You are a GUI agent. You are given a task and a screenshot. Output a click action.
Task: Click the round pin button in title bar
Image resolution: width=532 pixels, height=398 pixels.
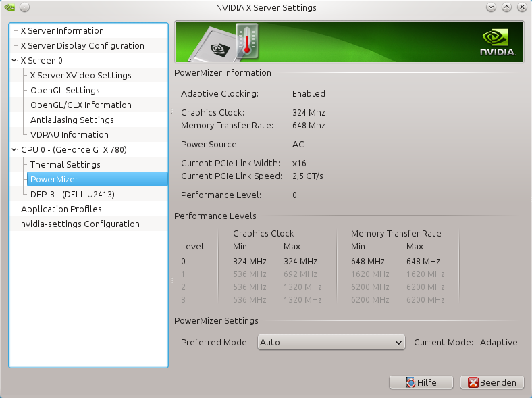click(x=24, y=7)
